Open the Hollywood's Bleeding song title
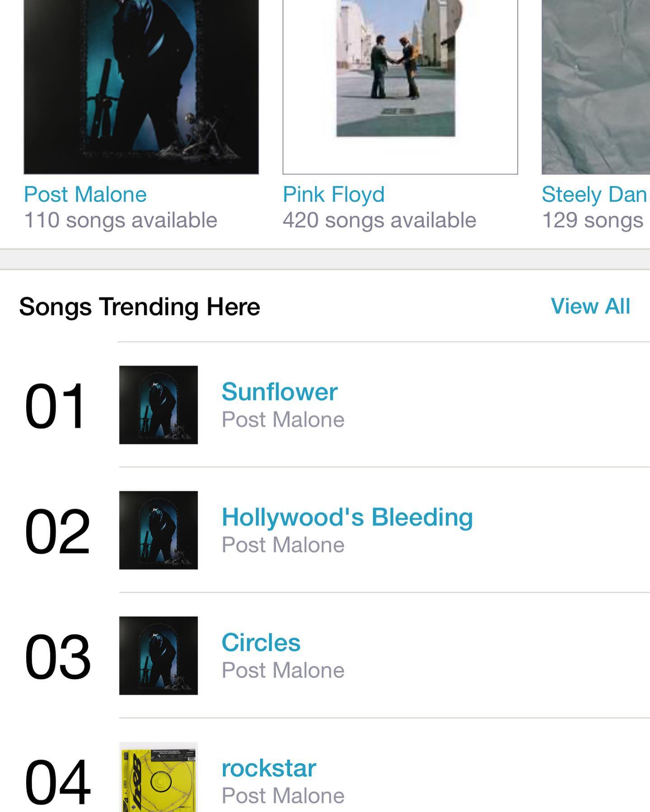This screenshot has height=812, width=650. (x=347, y=517)
